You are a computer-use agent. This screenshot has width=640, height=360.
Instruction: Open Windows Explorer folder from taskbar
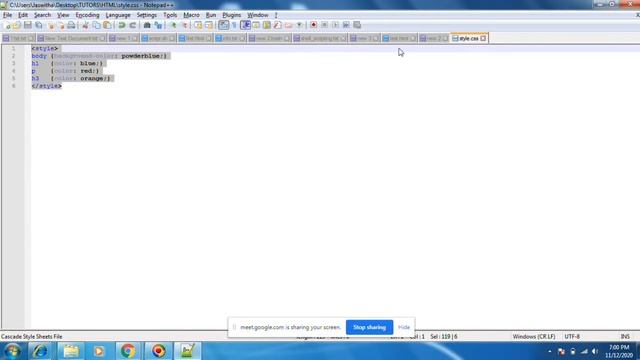click(x=71, y=351)
